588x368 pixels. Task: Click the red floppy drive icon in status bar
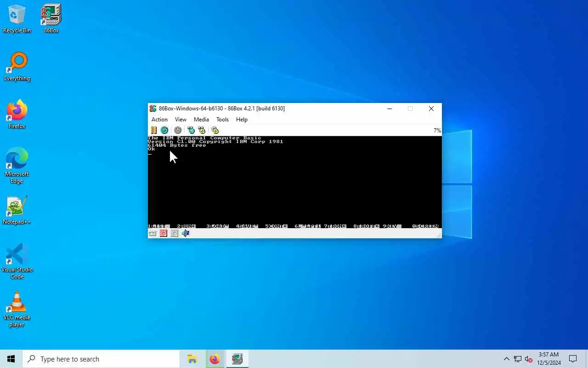(164, 233)
